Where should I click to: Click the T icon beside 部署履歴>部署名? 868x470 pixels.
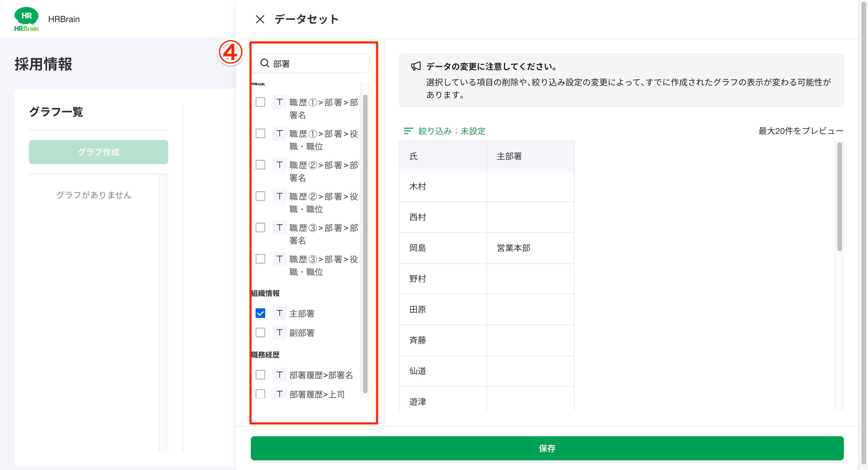[279, 375]
